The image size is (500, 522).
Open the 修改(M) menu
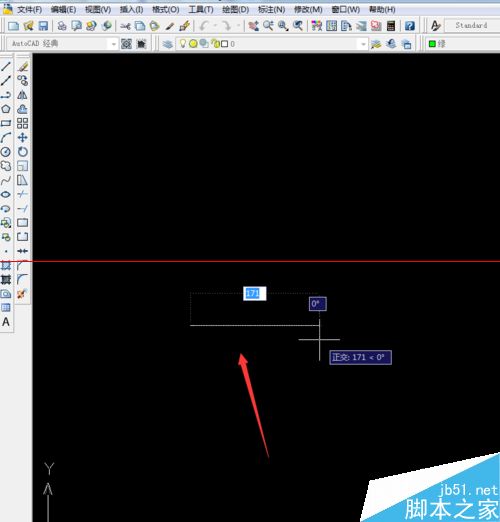click(x=308, y=9)
